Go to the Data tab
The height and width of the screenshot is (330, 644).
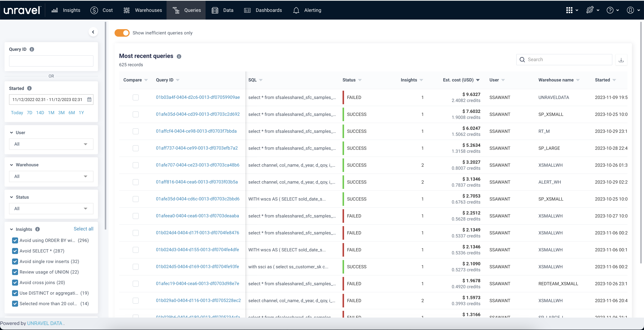[223, 10]
